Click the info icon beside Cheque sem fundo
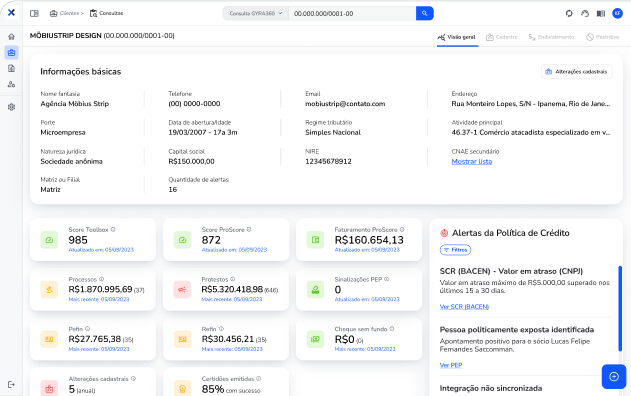631x396 pixels. point(392,329)
